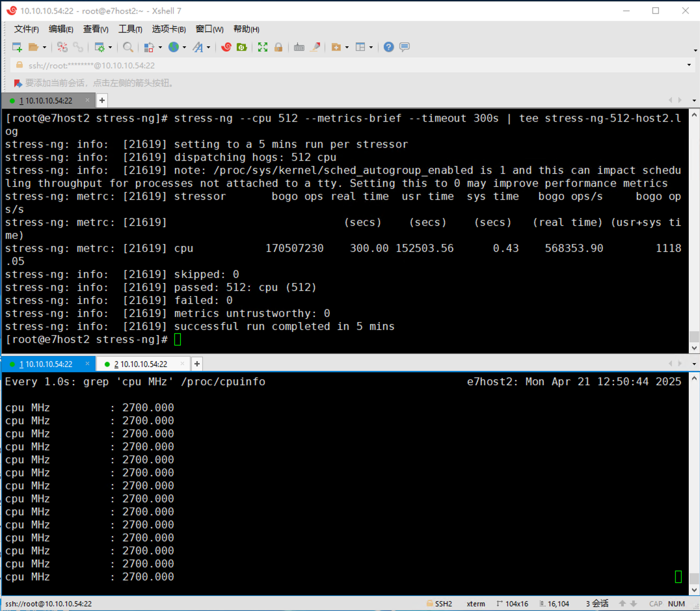Viewport: 700px width, 611px height.
Task: Launch Xftp with the green icon
Action: pyautogui.click(x=242, y=47)
